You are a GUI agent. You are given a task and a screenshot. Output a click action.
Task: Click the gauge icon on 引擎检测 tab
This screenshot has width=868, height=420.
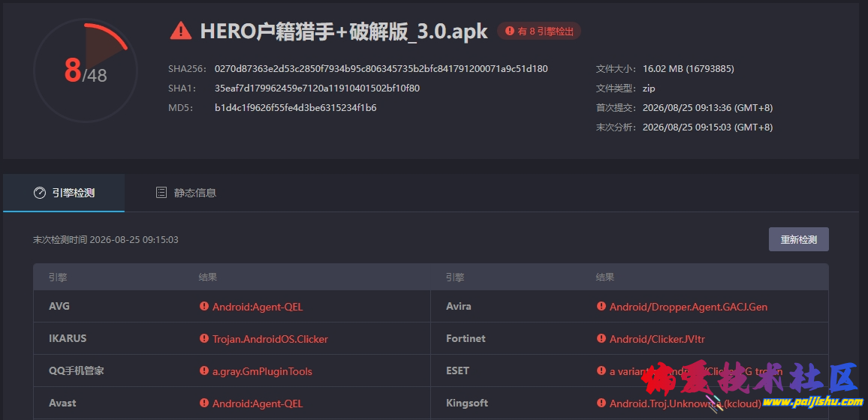click(39, 193)
